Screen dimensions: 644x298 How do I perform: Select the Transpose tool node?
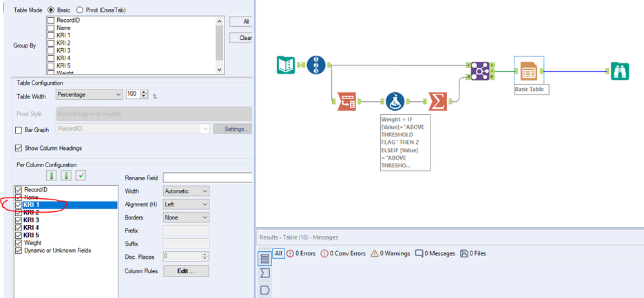pyautogui.click(x=346, y=101)
